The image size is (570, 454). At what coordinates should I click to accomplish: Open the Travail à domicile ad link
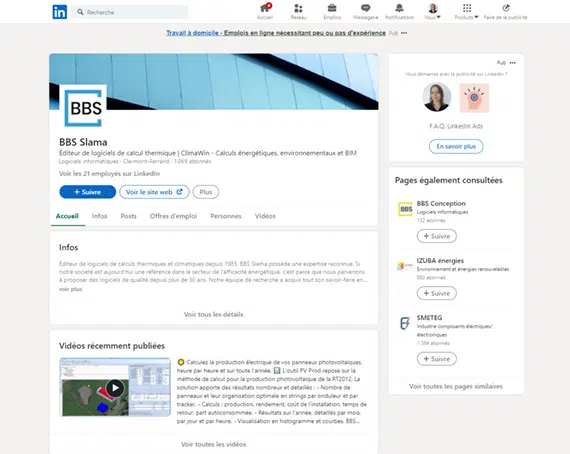click(276, 33)
